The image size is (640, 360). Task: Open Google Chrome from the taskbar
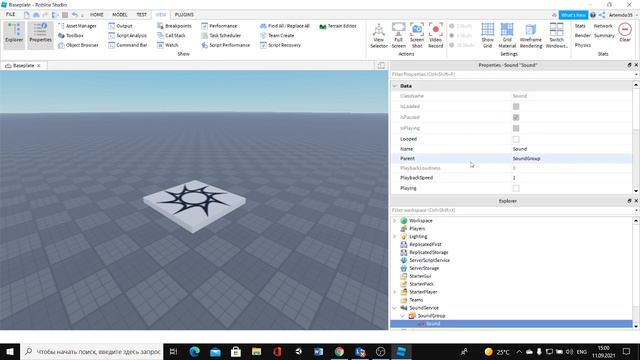pos(339,351)
